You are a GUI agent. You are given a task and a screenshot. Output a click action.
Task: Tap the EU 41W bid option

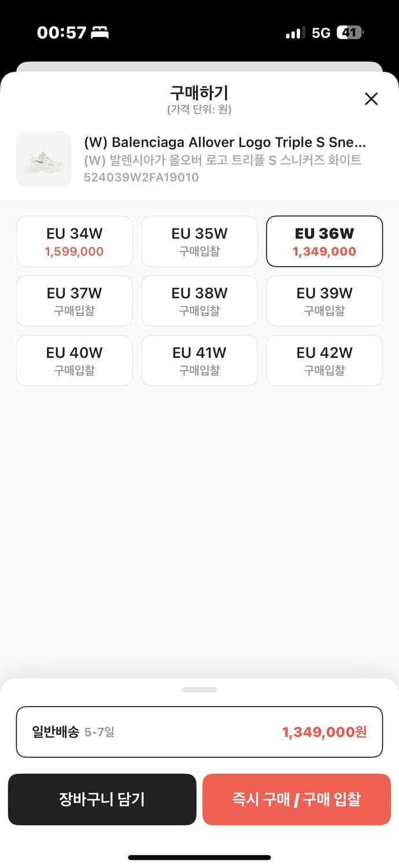[x=199, y=361]
